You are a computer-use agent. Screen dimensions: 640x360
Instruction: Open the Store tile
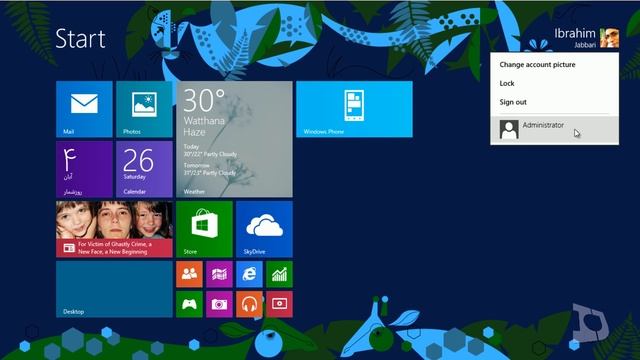[x=204, y=229]
